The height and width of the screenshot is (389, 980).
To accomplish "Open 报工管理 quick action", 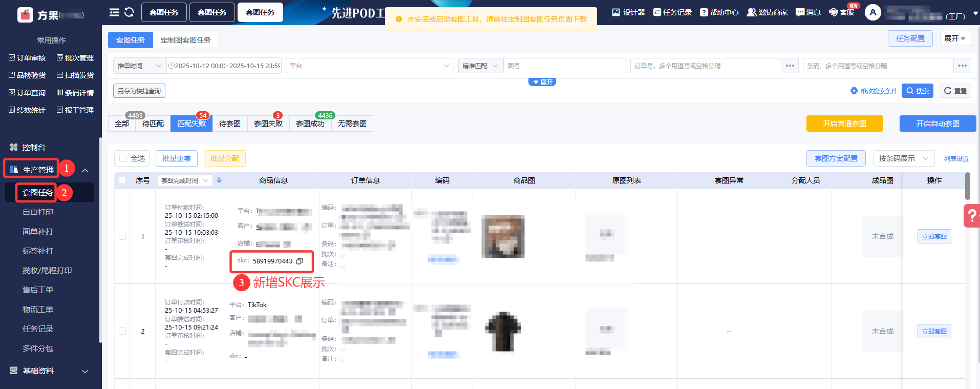I will pyautogui.click(x=75, y=110).
